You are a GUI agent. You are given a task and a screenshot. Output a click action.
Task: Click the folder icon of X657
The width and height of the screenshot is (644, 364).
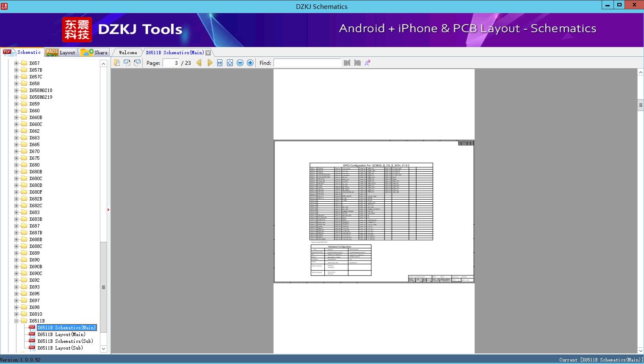(x=24, y=63)
